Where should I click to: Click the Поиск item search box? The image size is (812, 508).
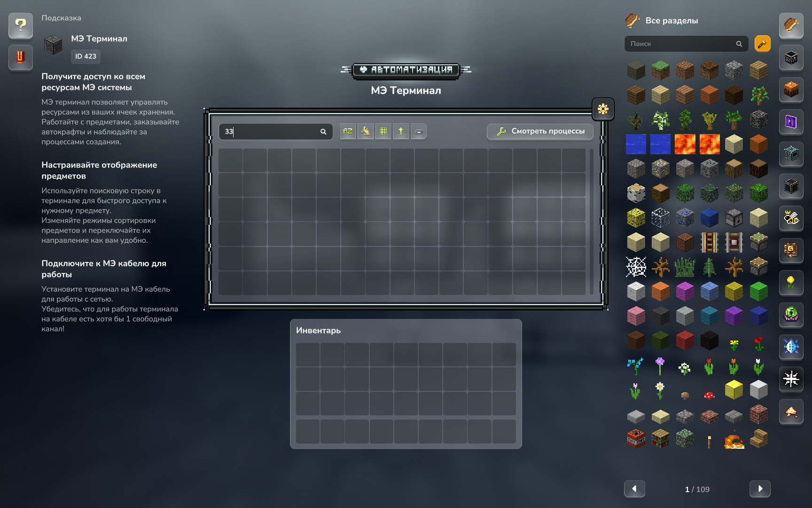click(681, 44)
